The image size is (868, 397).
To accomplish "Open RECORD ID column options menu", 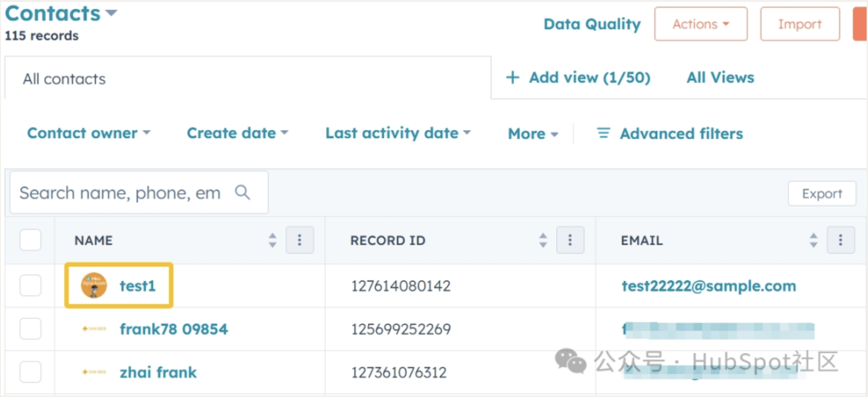I will coord(570,240).
